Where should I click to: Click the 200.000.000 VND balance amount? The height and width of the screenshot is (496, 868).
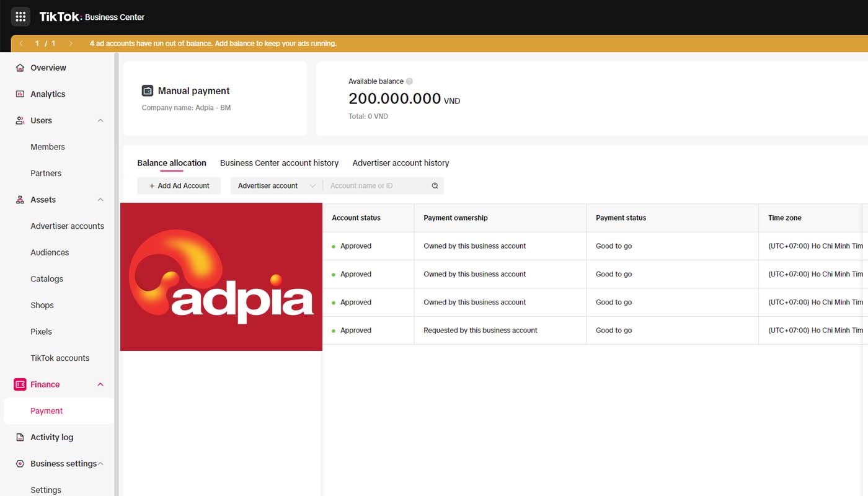404,99
